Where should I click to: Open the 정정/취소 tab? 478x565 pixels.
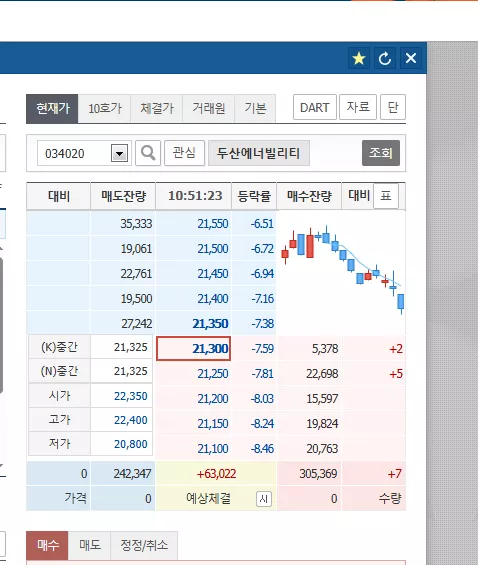pos(144,545)
